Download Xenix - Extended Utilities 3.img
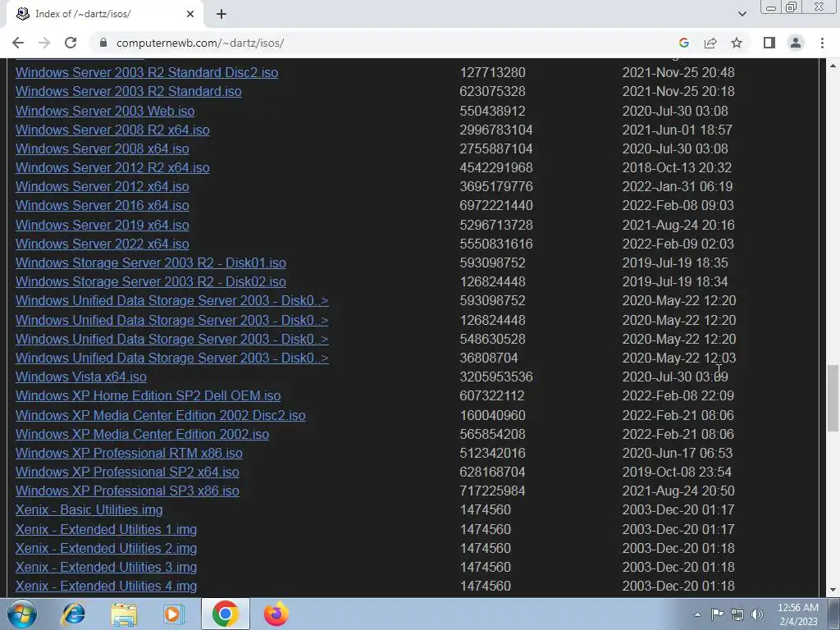This screenshot has width=840, height=630. [x=106, y=567]
